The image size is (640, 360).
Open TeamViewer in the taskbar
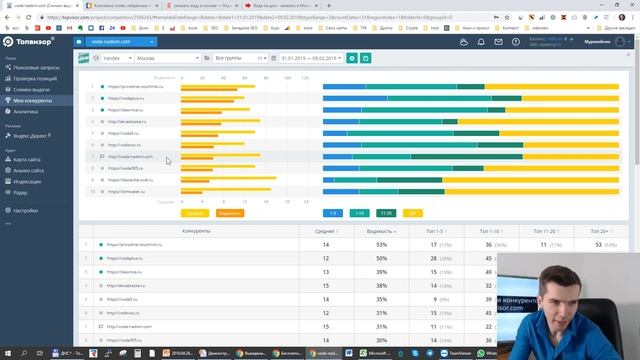click(x=456, y=353)
